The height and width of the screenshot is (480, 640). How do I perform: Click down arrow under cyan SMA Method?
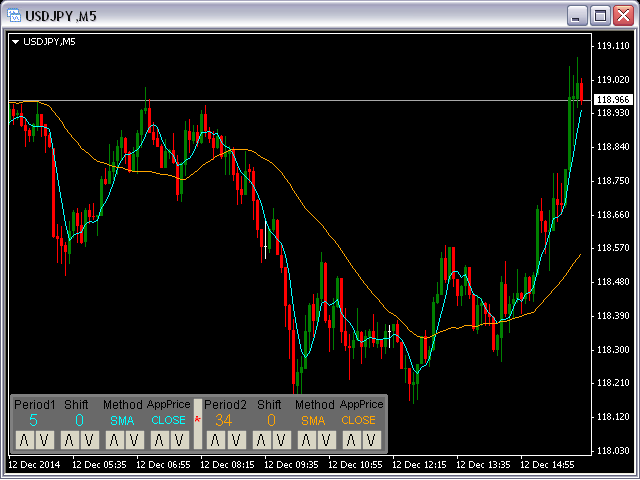132,440
